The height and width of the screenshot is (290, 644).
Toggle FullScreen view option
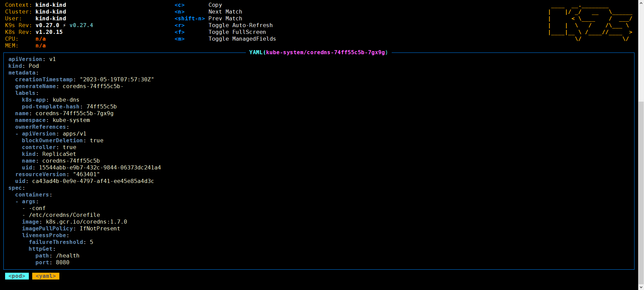pyautogui.click(x=237, y=32)
